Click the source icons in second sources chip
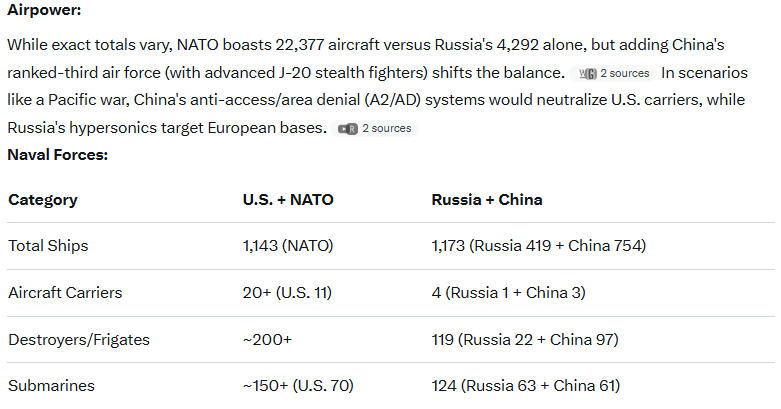The image size is (781, 409). point(348,129)
